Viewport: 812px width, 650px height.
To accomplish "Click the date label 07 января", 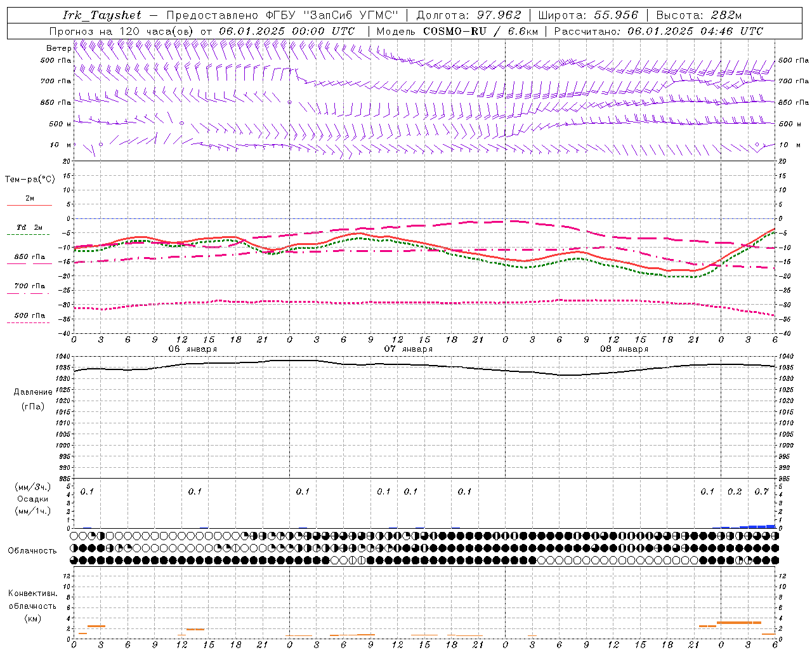I will pyautogui.click(x=409, y=349).
